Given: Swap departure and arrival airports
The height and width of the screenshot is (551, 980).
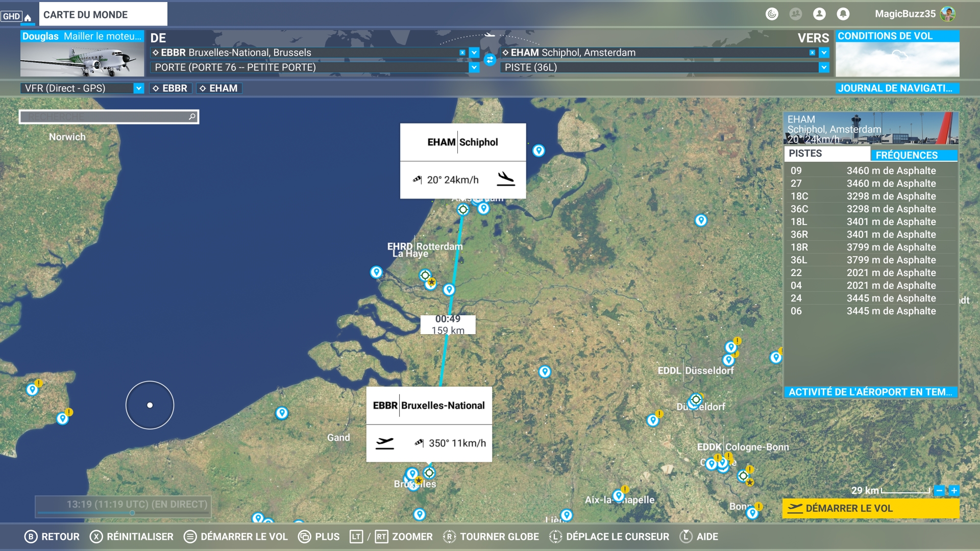Looking at the screenshot, I should pyautogui.click(x=489, y=60).
